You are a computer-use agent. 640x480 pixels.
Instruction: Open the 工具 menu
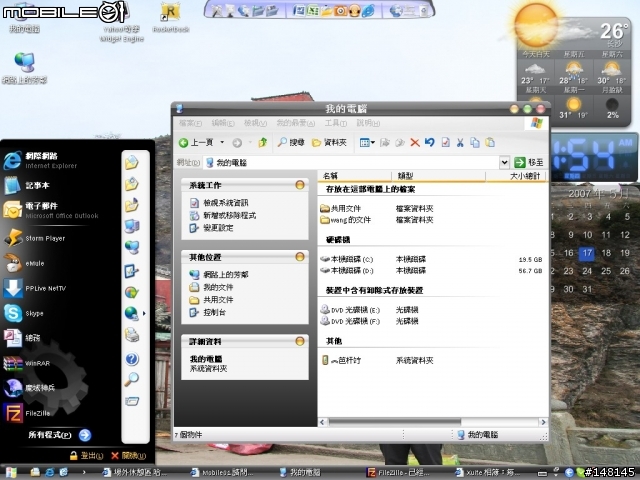coord(336,123)
